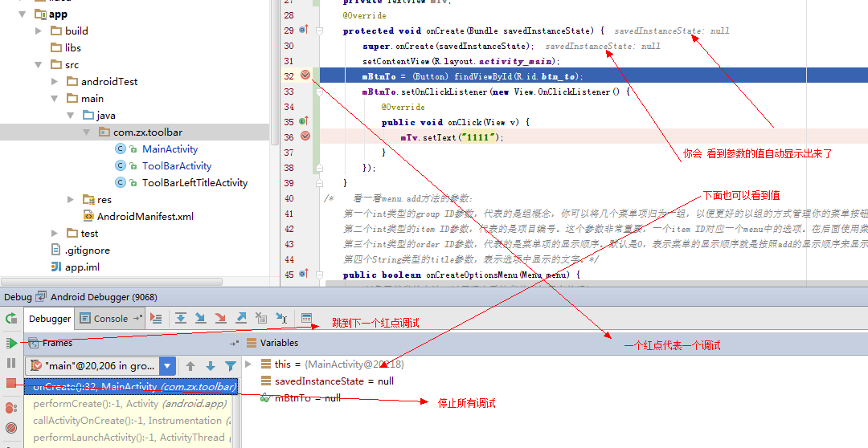Collapse the onCreate method fold marker at line 29
This screenshot has height=448, width=868.
(x=319, y=31)
